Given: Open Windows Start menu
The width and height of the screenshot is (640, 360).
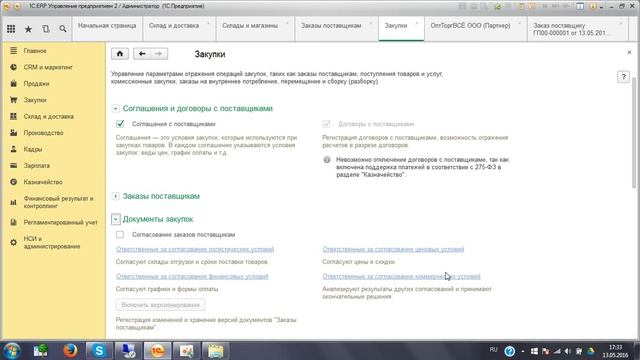Looking at the screenshot, I should (x=12, y=351).
